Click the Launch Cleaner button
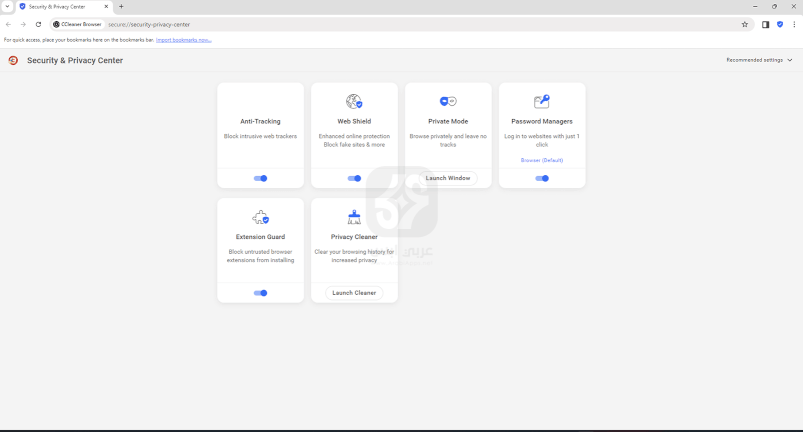Image resolution: width=803 pixels, height=432 pixels. point(354,293)
